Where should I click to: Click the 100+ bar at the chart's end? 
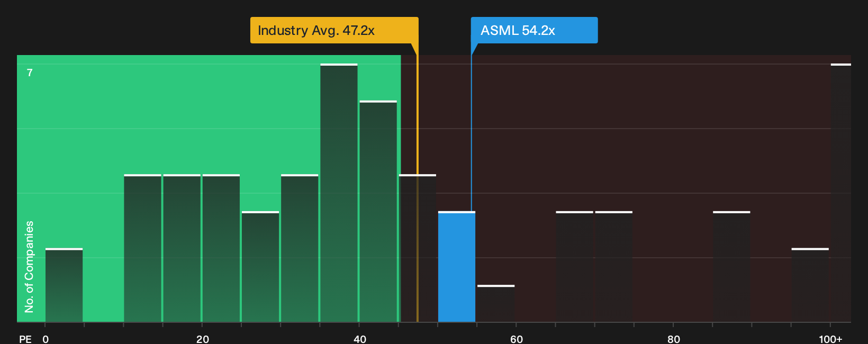point(841,193)
